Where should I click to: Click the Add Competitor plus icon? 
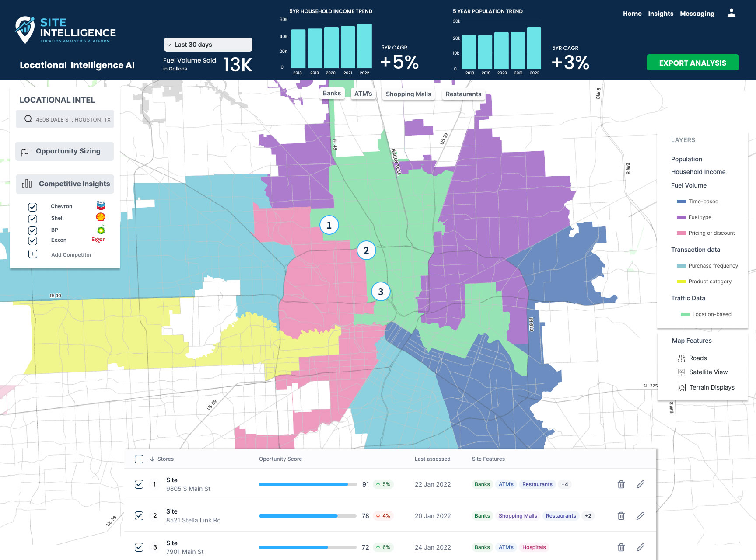33,254
